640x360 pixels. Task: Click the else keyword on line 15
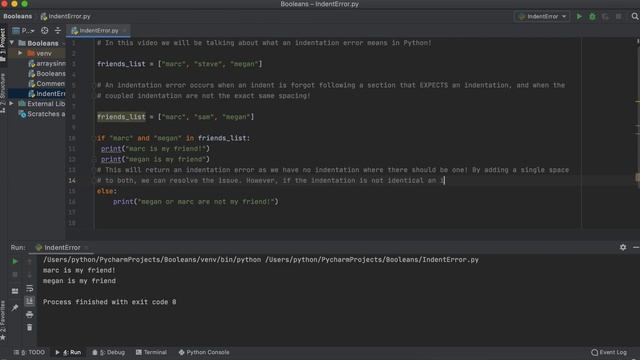[105, 191]
